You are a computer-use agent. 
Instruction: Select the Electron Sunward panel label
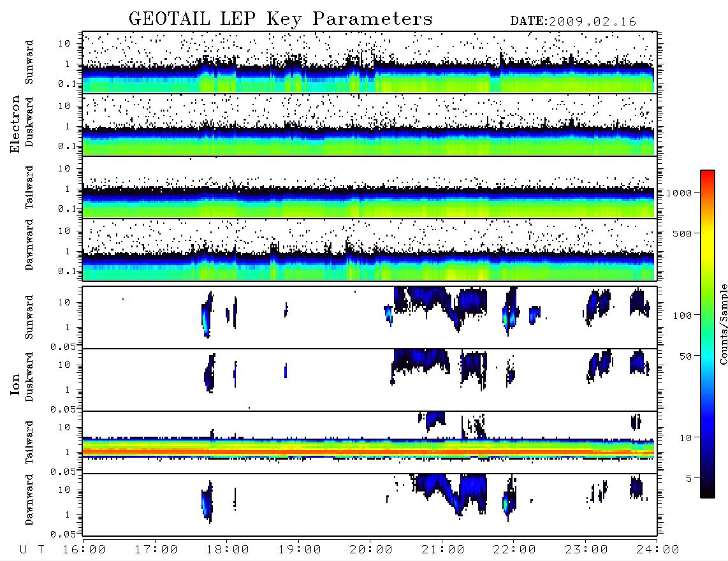tap(29, 62)
